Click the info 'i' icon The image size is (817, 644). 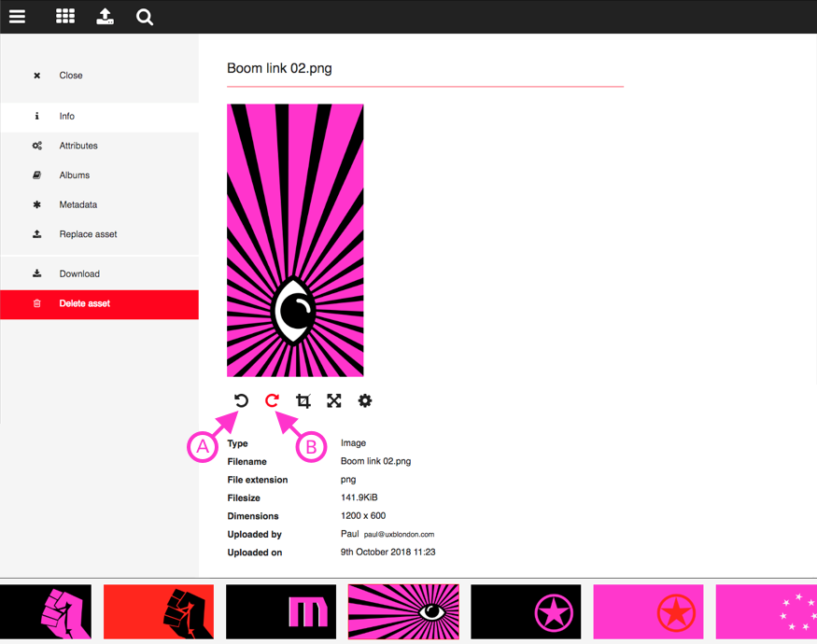coord(37,116)
